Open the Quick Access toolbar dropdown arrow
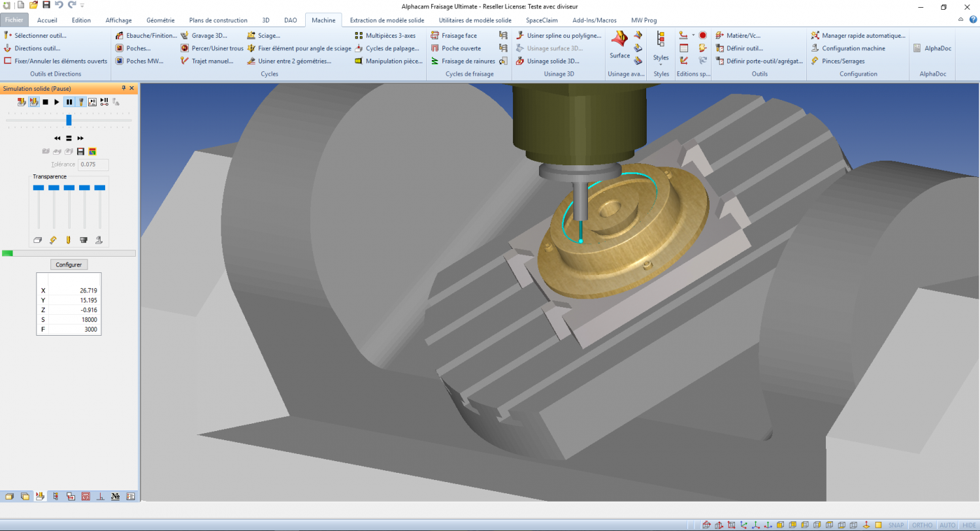Image resolution: width=980 pixels, height=531 pixels. tap(82, 5)
